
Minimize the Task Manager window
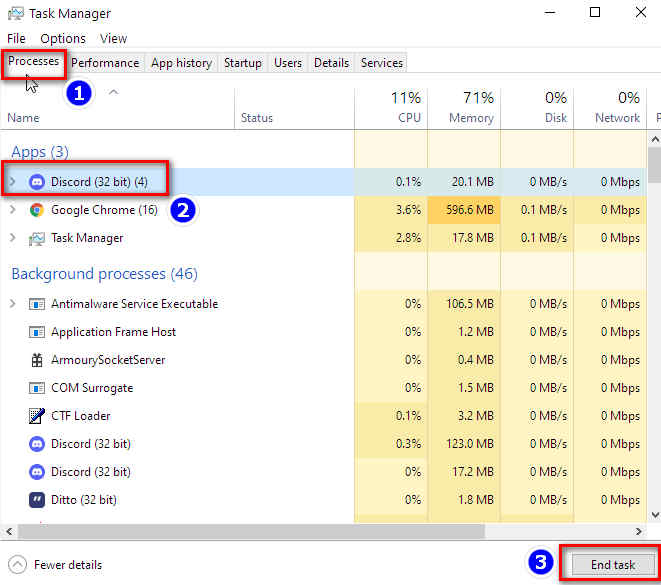[x=550, y=12]
